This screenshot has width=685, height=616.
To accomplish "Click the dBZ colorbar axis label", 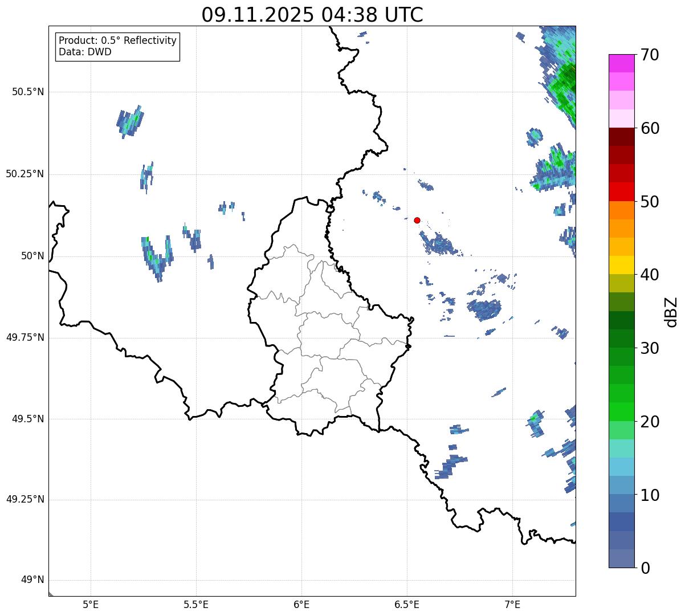I will coord(671,312).
